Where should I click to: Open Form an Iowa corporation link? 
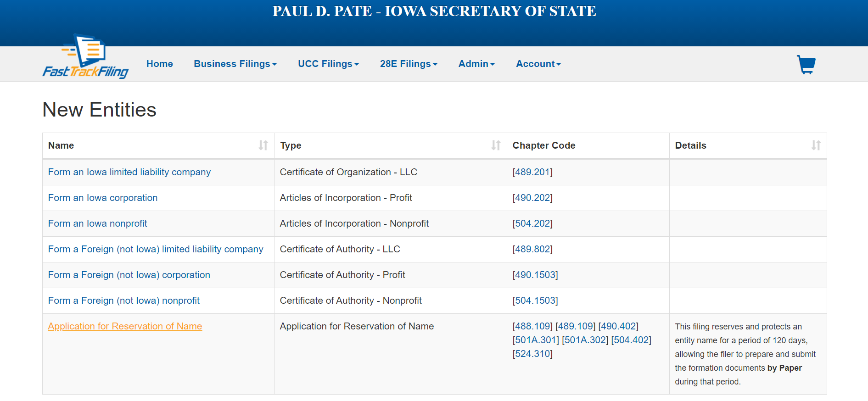coord(103,198)
